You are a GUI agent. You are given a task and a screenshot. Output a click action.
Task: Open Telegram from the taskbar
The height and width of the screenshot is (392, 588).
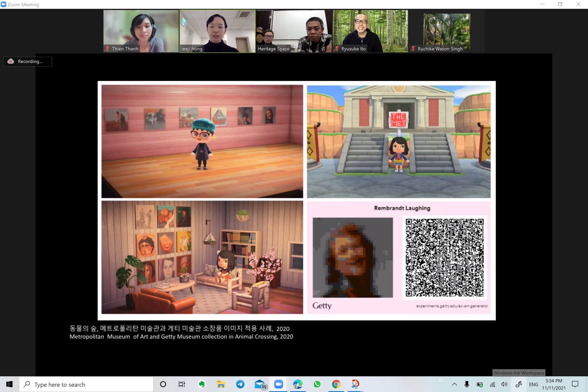pyautogui.click(x=240, y=384)
